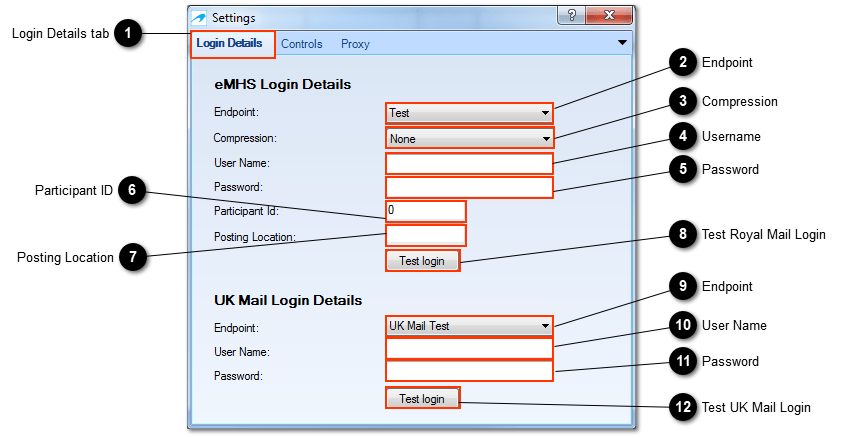Click the help question mark button
Viewport: 842px width, 438px height.
[572, 15]
